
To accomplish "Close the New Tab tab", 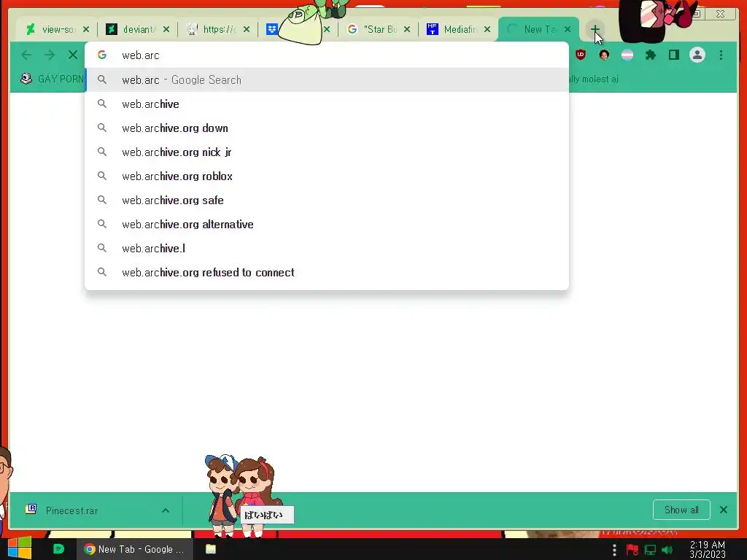I will 568,29.
